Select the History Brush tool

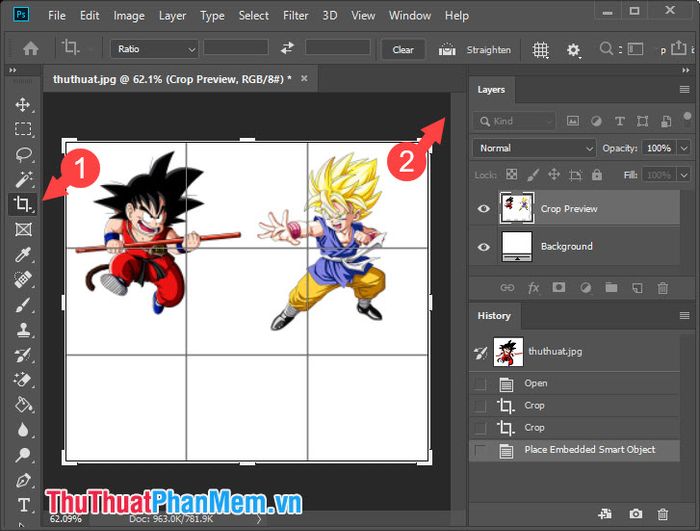coord(23,355)
